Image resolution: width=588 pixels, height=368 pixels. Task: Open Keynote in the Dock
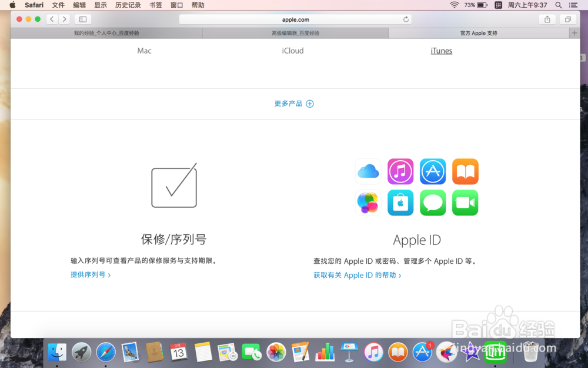click(x=349, y=352)
